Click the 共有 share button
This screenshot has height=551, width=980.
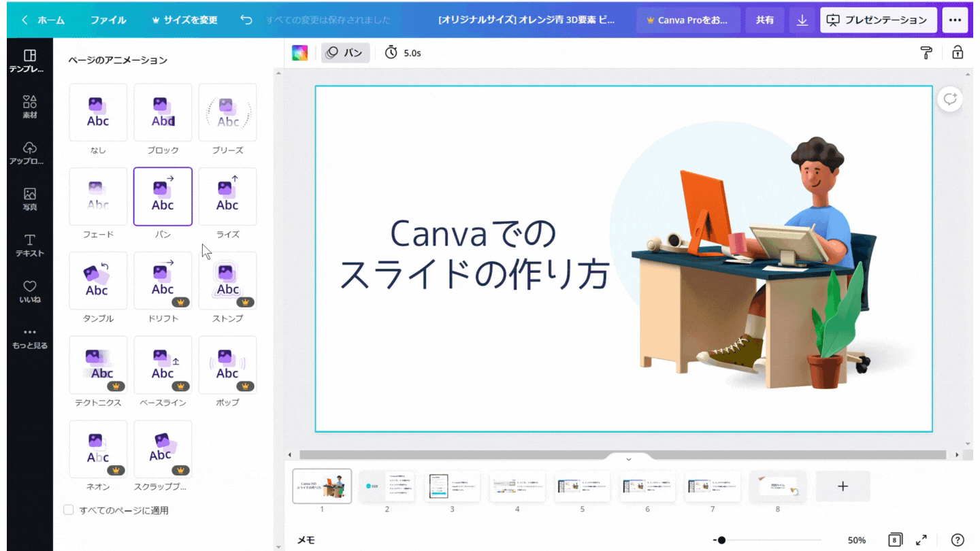coord(764,20)
